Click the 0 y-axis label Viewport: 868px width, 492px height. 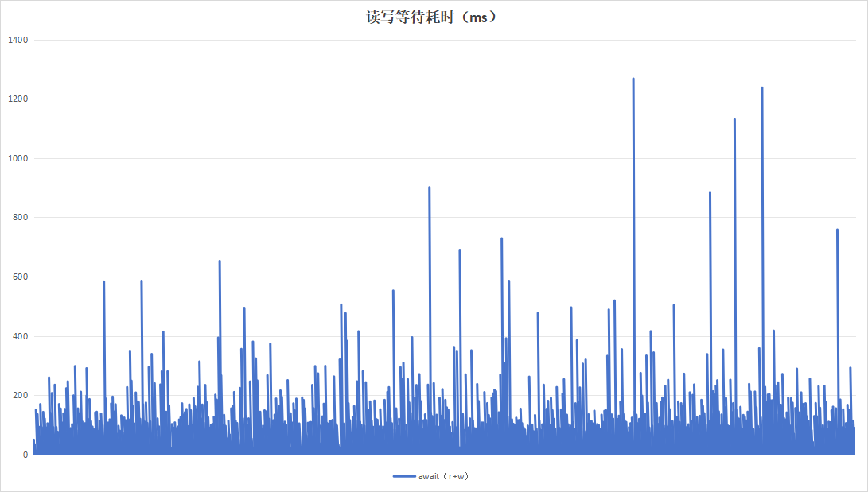point(25,455)
